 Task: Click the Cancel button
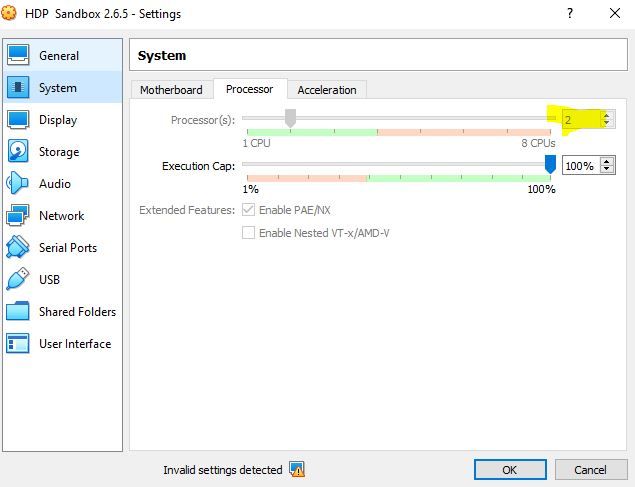pos(589,469)
